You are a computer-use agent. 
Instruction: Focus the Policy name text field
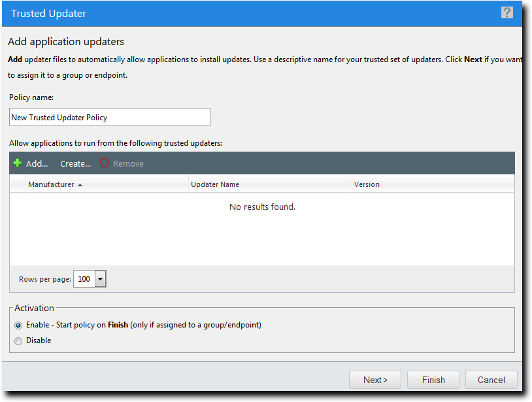point(110,118)
